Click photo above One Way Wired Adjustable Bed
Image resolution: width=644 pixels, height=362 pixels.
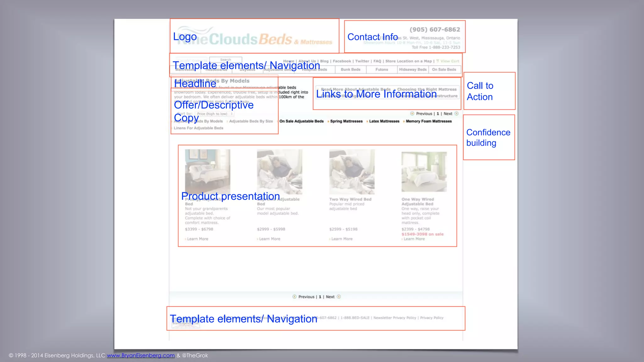tap(424, 172)
